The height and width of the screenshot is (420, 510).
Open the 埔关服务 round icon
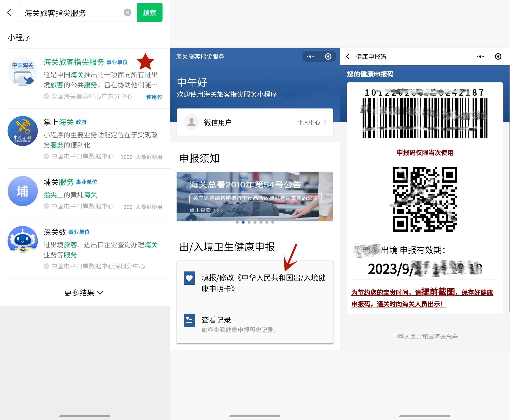[x=23, y=191]
